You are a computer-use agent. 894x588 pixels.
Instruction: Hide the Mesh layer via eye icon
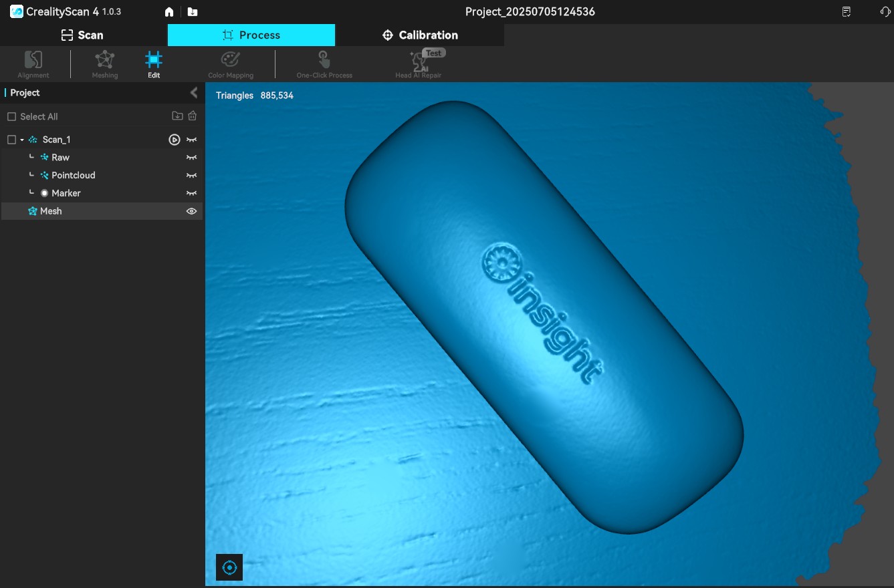(x=191, y=211)
